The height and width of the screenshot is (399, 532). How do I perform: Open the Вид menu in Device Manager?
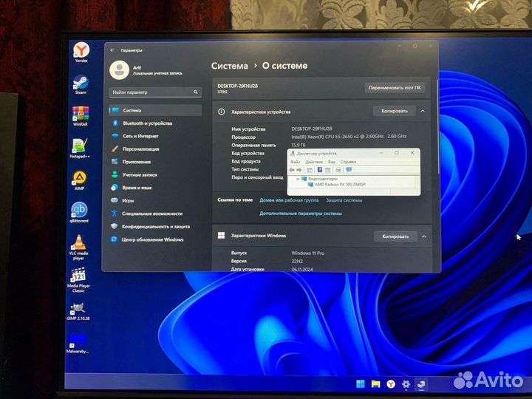(332, 162)
